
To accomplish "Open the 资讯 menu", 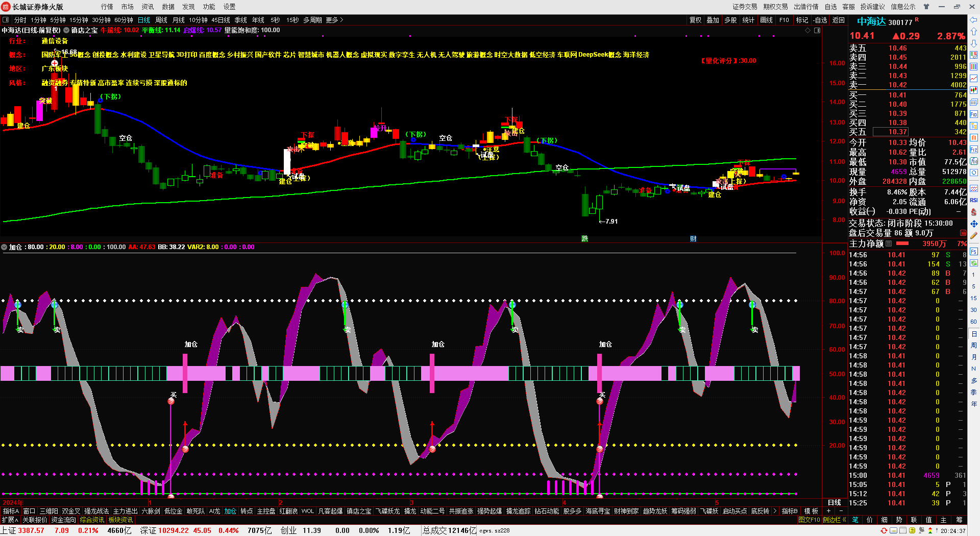I will [148, 7].
